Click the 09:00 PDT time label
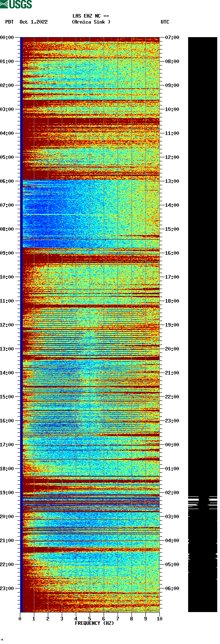The image size is (220, 644). pos(7,253)
